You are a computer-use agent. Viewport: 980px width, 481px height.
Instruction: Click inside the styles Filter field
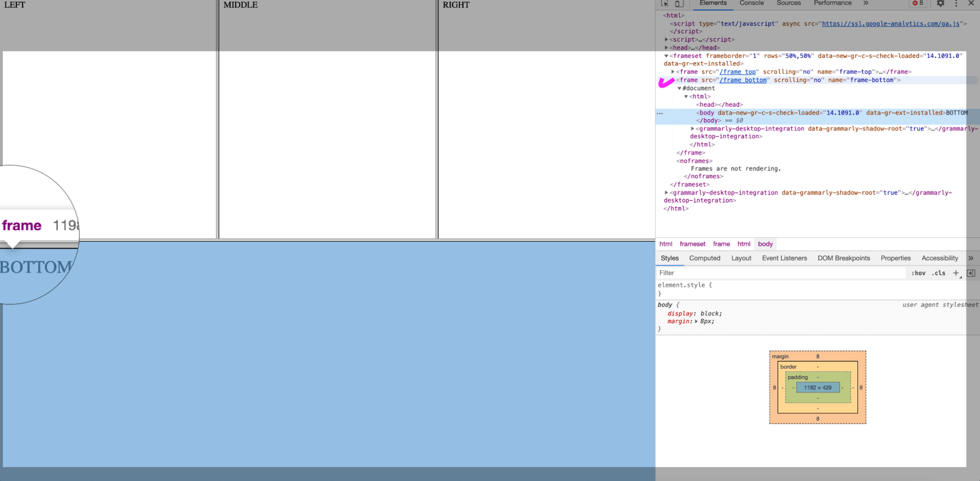pyautogui.click(x=735, y=273)
